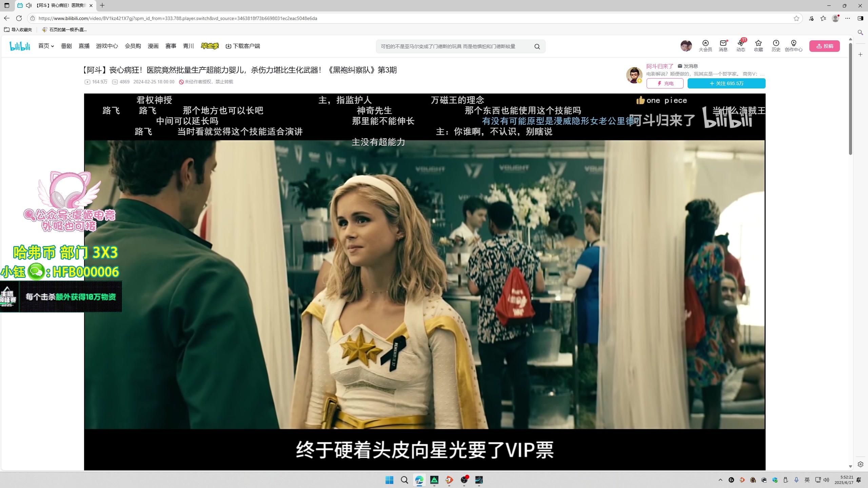
Task: Toggle the browser sidebar pane icon
Action: coord(861,18)
